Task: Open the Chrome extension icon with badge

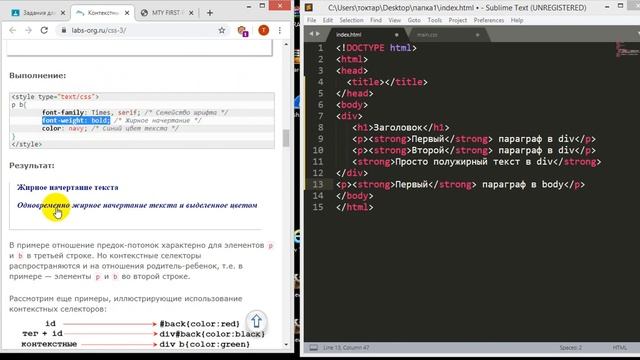Action: pos(242,31)
